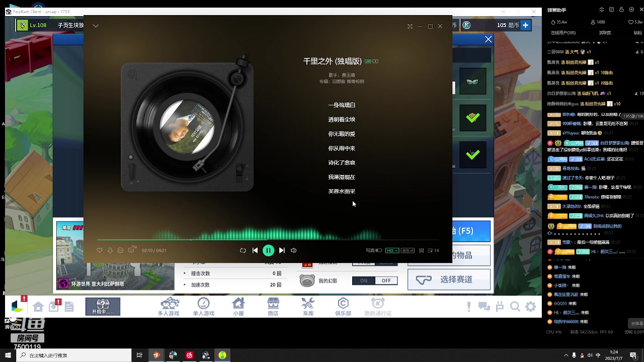Screen dimensions: 644x362
Task: Open album link 回想曲 青青校树
Action: [x=348, y=81]
